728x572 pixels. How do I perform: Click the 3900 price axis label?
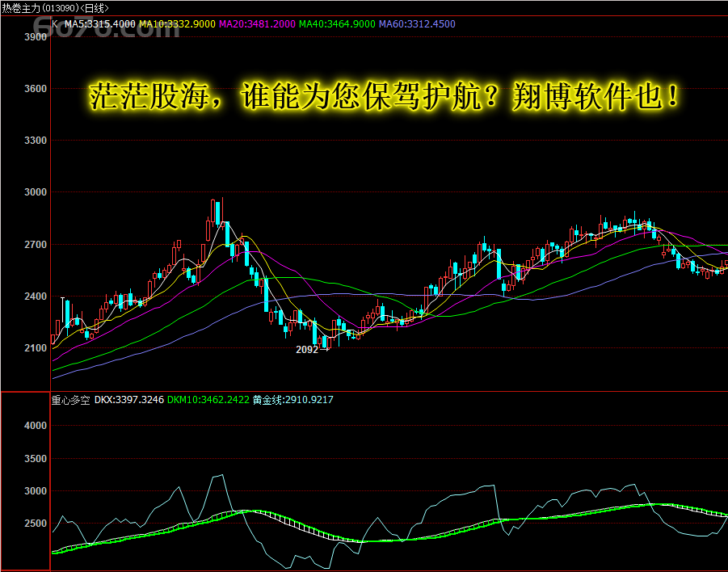(36, 37)
